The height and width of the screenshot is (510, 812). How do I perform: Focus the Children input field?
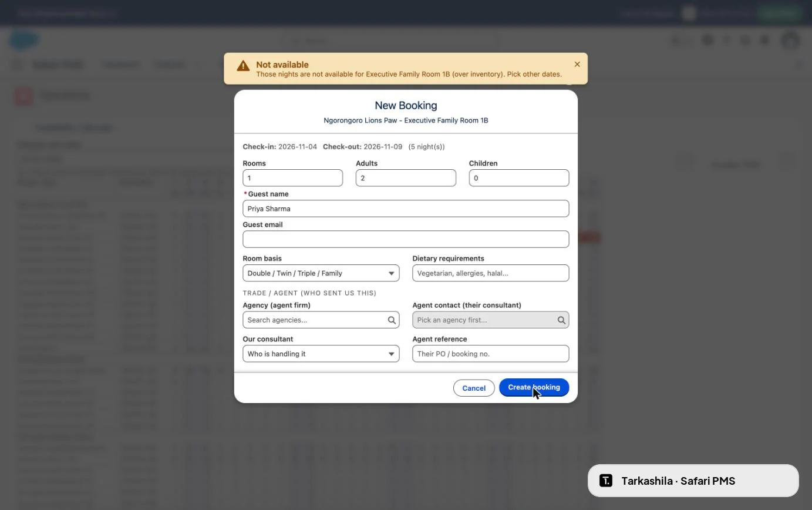519,178
